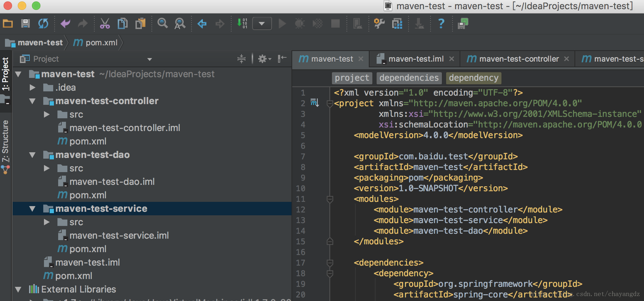The image size is (644, 301).
Task: Click the Debug bug icon
Action: coord(300,24)
